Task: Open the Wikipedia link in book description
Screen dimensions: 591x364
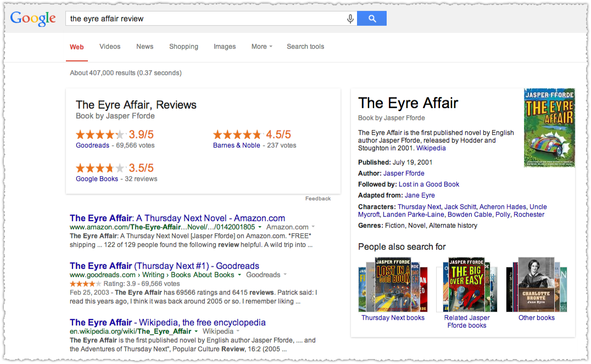Action: coord(431,148)
